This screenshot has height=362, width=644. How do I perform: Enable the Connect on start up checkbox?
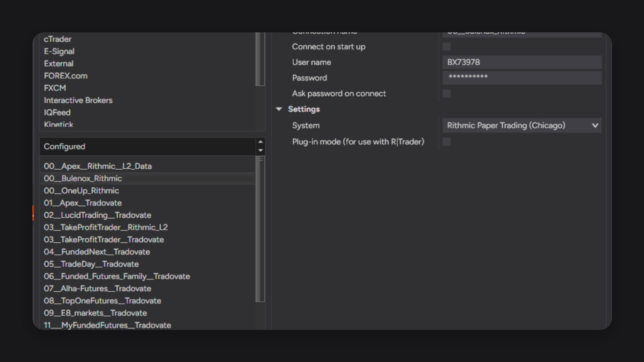(x=447, y=47)
